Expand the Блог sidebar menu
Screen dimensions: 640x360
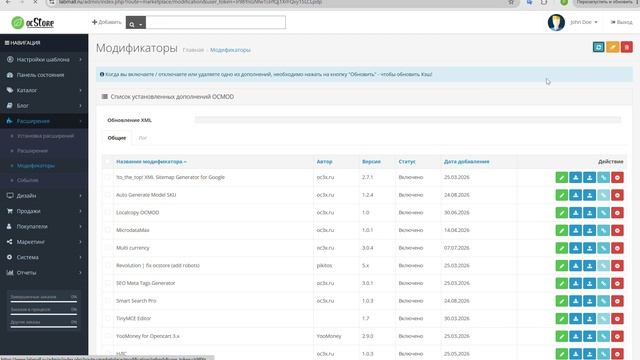[44, 106]
